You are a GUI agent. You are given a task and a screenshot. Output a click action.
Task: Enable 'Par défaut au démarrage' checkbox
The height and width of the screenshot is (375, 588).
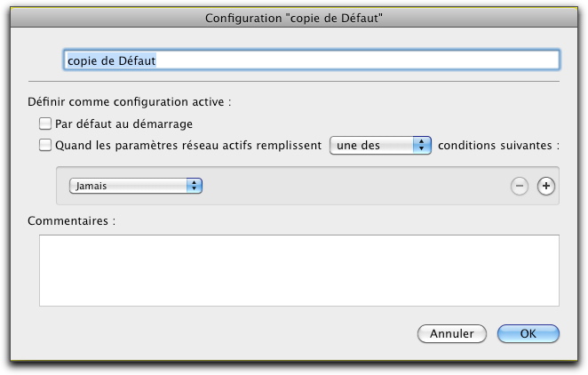(45, 124)
